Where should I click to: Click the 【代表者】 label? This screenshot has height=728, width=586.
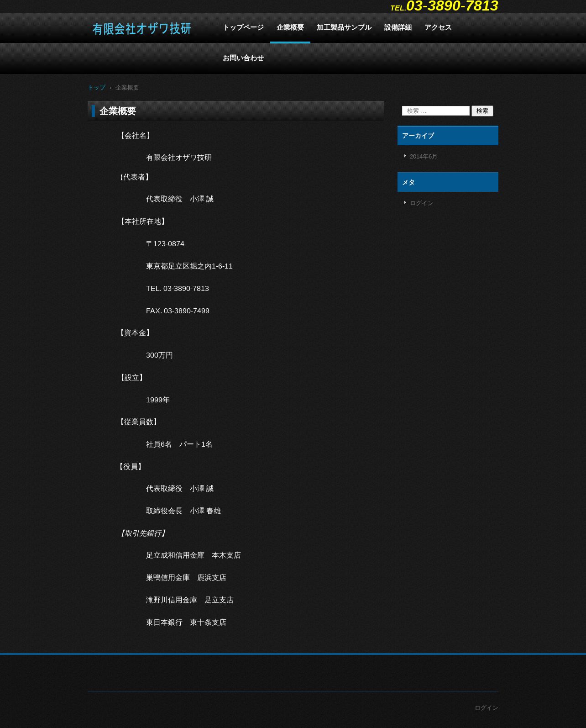134,177
